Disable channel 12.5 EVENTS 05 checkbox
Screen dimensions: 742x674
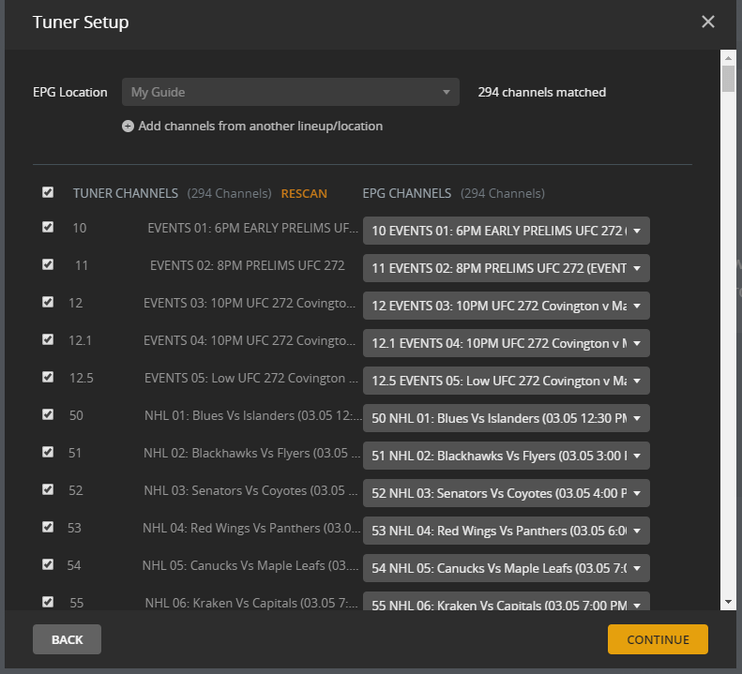[48, 377]
